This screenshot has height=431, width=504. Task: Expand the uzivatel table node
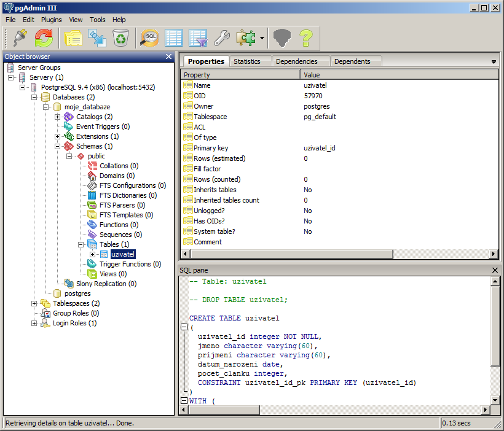[93, 254]
